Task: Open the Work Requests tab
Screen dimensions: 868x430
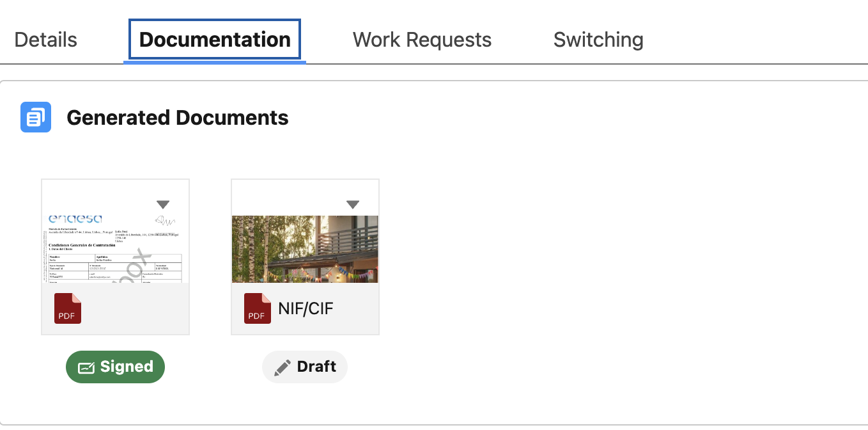Action: (422, 40)
